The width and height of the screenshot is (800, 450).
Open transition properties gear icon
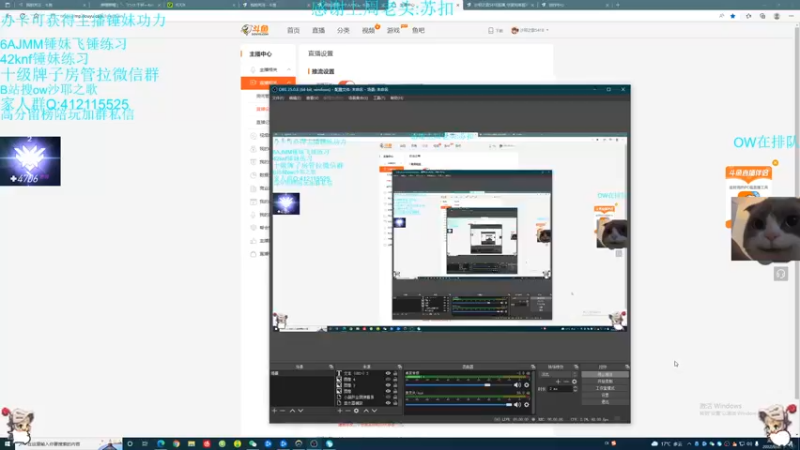[574, 382]
